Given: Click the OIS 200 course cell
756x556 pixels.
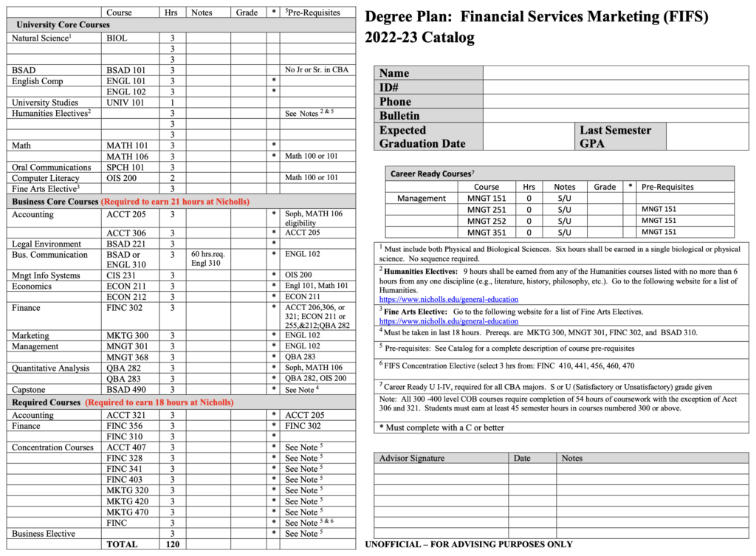Looking at the screenshot, I should pyautogui.click(x=130, y=178).
